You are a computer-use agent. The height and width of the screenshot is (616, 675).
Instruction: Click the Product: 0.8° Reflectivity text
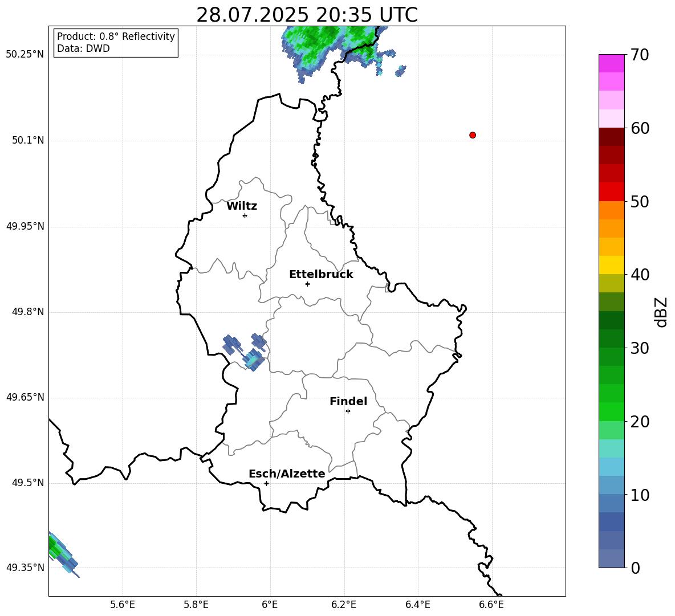[x=116, y=36]
